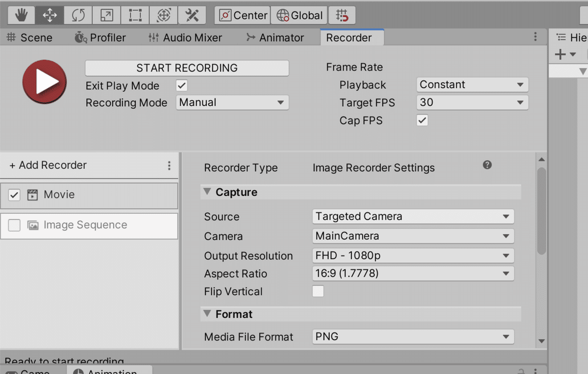Click the red play record button
This screenshot has width=588, height=374.
pyautogui.click(x=45, y=82)
